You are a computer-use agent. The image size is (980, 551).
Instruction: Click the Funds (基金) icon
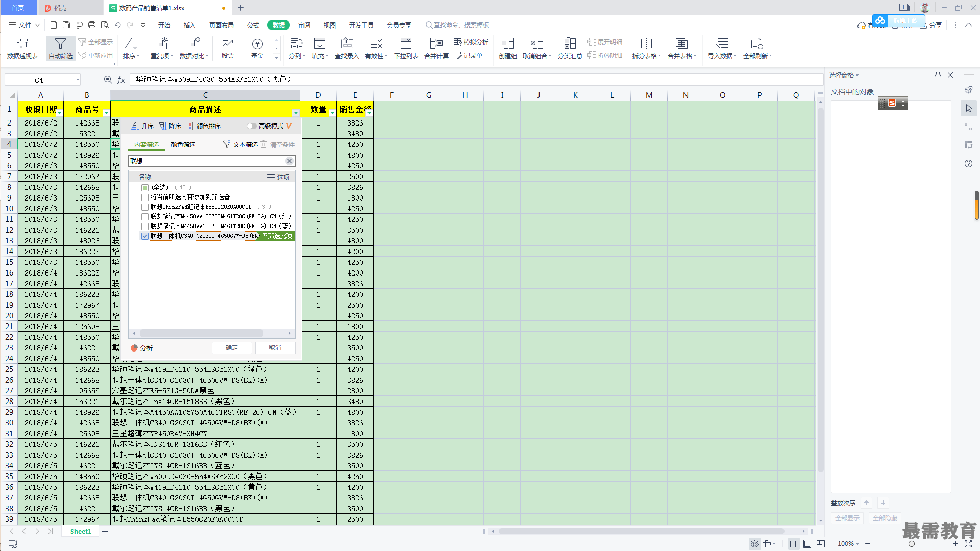point(257,48)
